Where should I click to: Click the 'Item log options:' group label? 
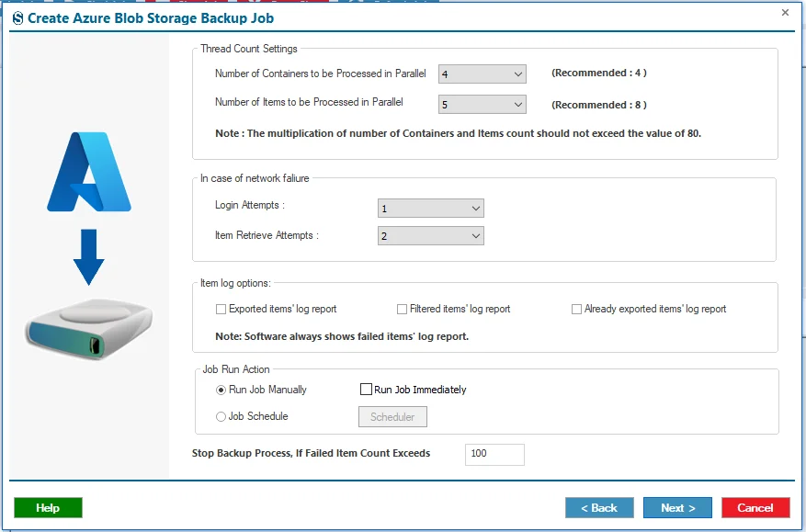pyautogui.click(x=235, y=283)
